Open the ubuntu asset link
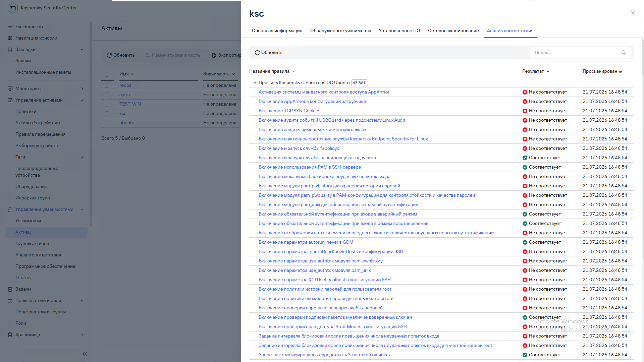Image resolution: width=644 pixels, height=362 pixels. (x=127, y=123)
